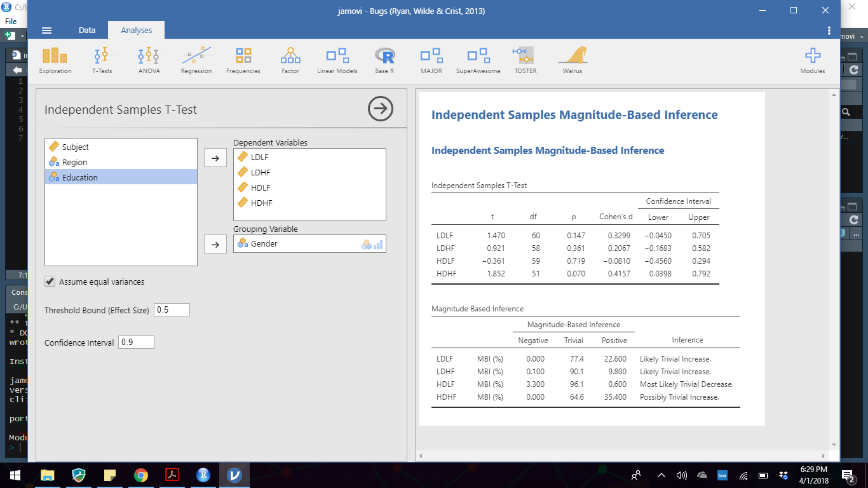Image resolution: width=868 pixels, height=488 pixels.
Task: Open the SuperAwesome module menu
Action: [478, 61]
